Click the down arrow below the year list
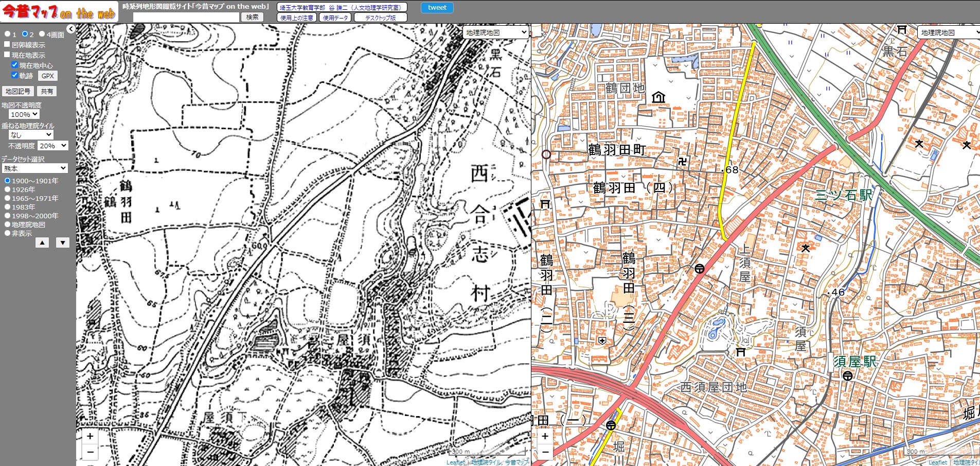 (x=62, y=243)
